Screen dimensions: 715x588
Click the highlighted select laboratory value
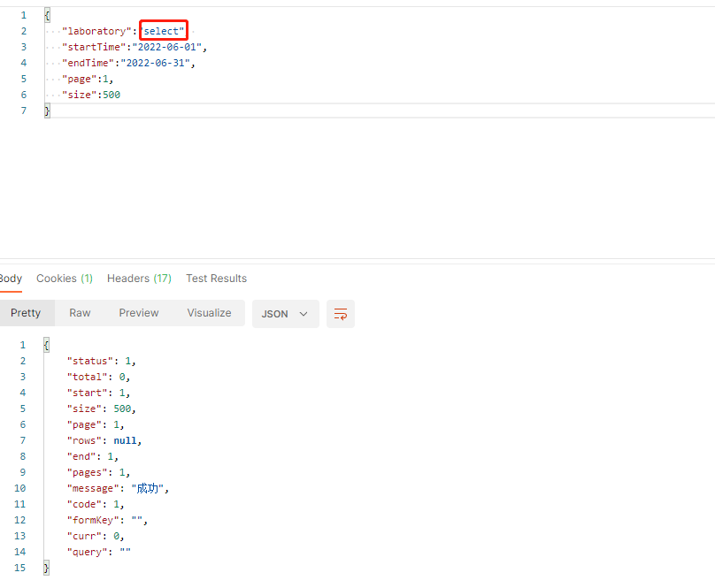pyautogui.click(x=163, y=30)
